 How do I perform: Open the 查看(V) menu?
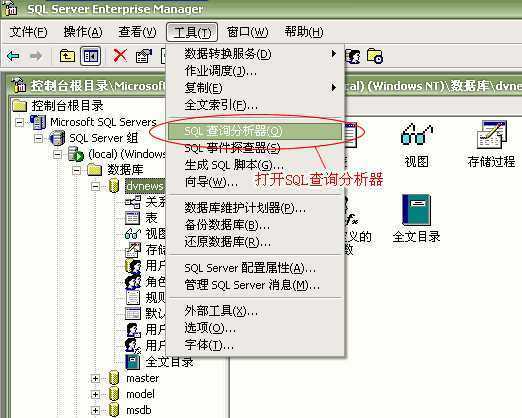tap(137, 32)
